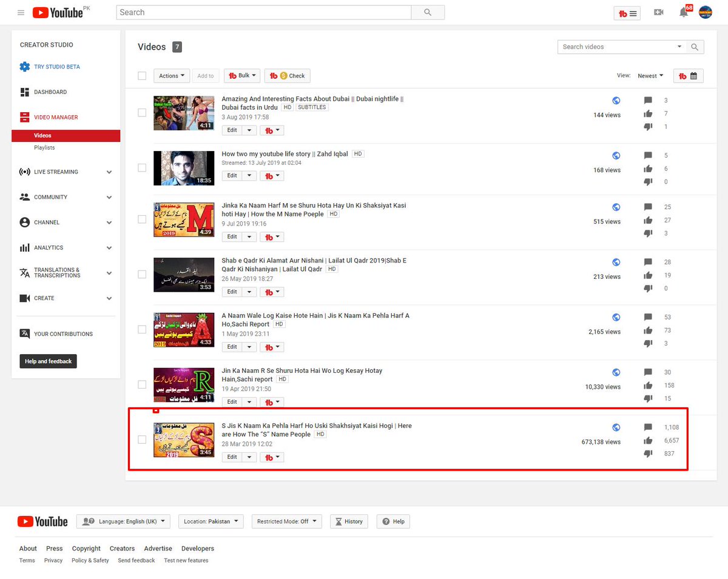Open the hamburger guide menu
The height and width of the screenshot is (579, 728).
click(21, 12)
